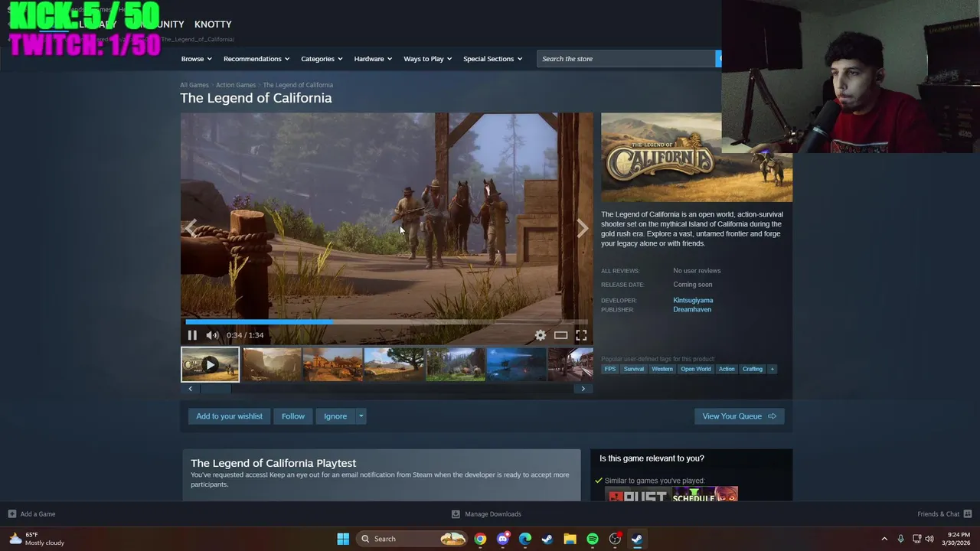
Task: Select the Western tag
Action: [x=662, y=369]
